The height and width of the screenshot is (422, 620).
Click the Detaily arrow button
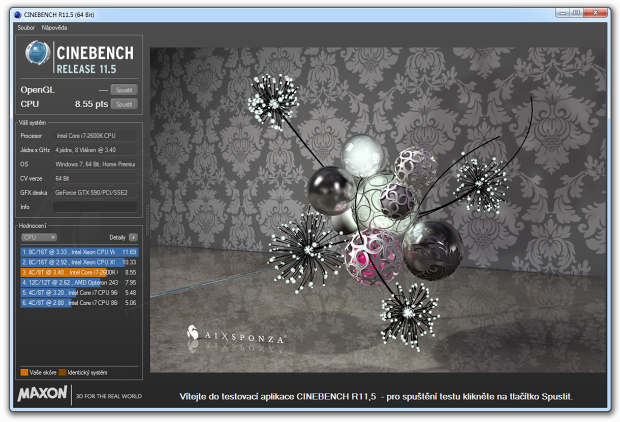133,237
